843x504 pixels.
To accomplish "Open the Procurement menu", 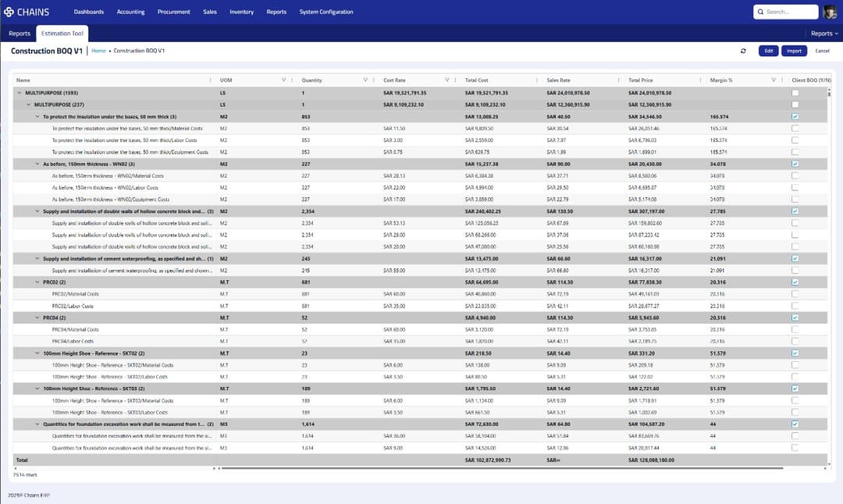I will tap(173, 12).
